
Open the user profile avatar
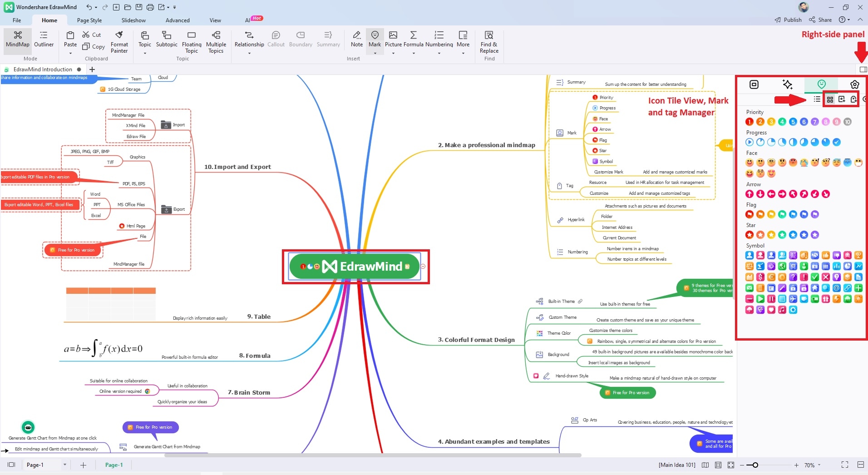[x=803, y=7]
